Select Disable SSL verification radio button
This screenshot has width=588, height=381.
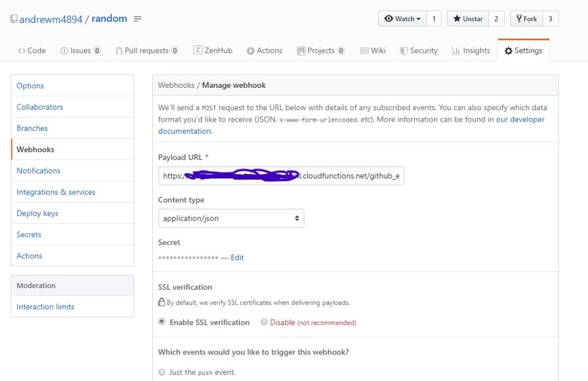pyautogui.click(x=264, y=322)
